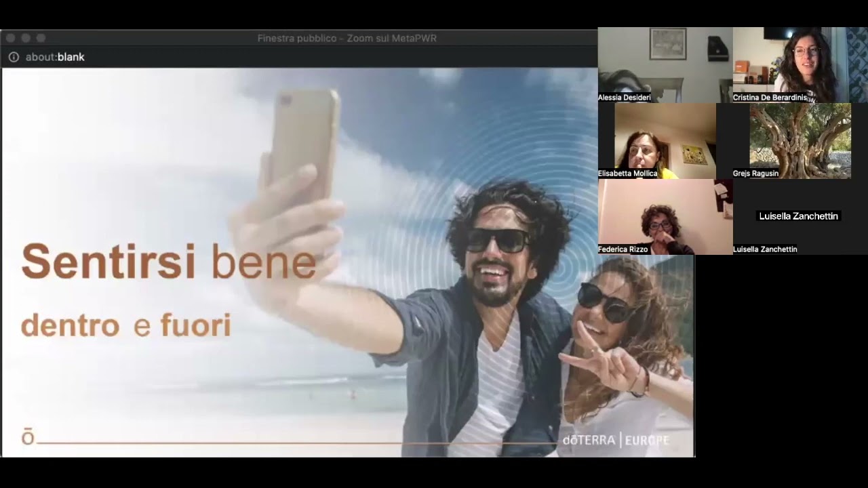868x488 pixels.
Task: Select Cristina De Berardinis's video tile
Action: 800,65
